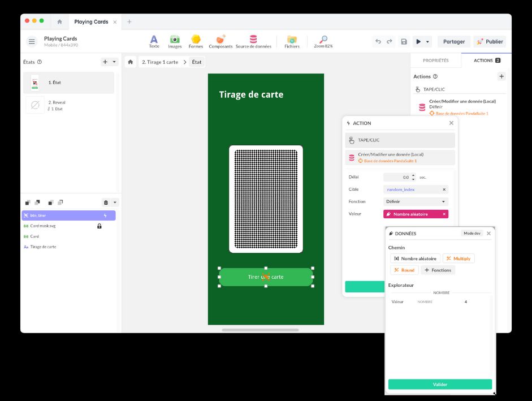Select the 2. Reveal state thumbnail

[35, 105]
